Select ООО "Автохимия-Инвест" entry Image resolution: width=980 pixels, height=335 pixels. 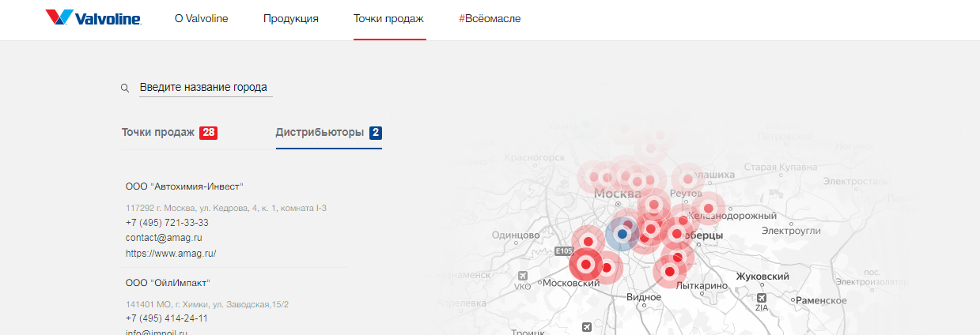pos(184,187)
